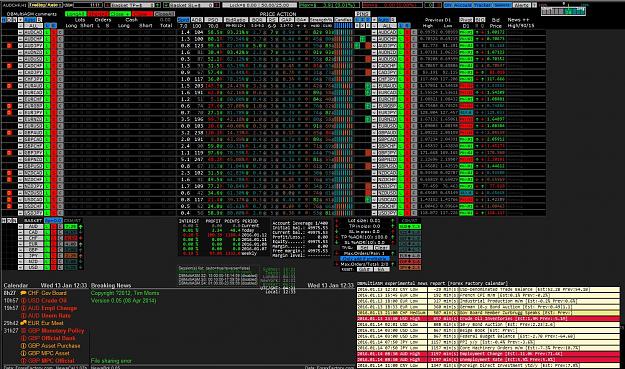The height and width of the screenshot is (369, 625).
Task: Click the red alert marker beside AUDJPY row
Action: 10,46
